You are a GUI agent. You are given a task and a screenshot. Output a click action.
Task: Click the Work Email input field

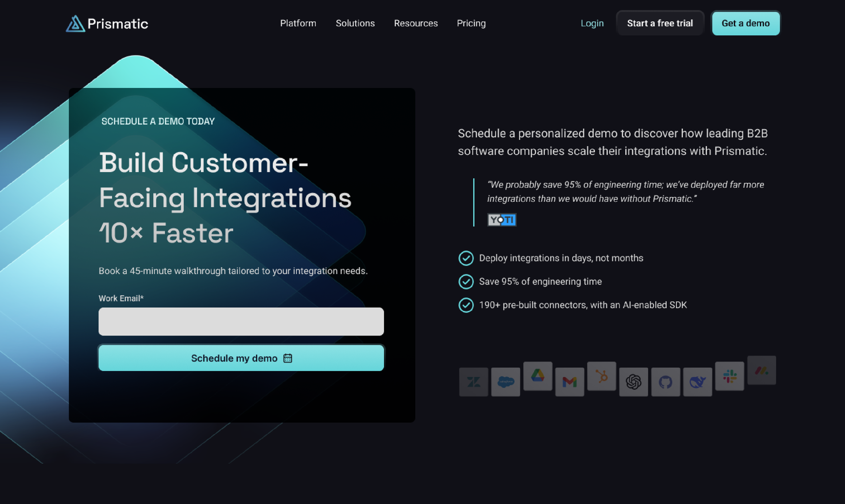(241, 321)
